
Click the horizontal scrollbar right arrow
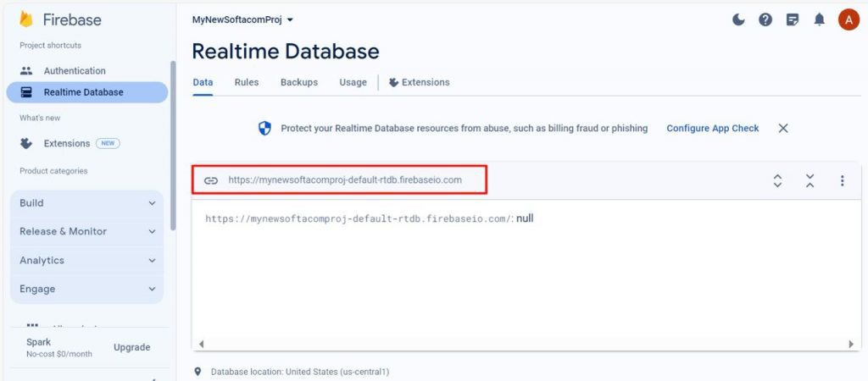(x=851, y=344)
